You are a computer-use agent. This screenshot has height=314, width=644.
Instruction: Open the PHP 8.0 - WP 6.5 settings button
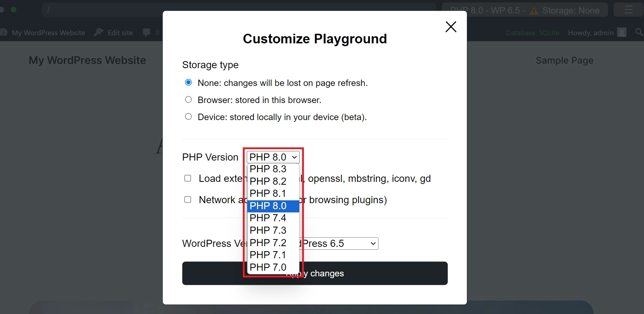pos(525,10)
